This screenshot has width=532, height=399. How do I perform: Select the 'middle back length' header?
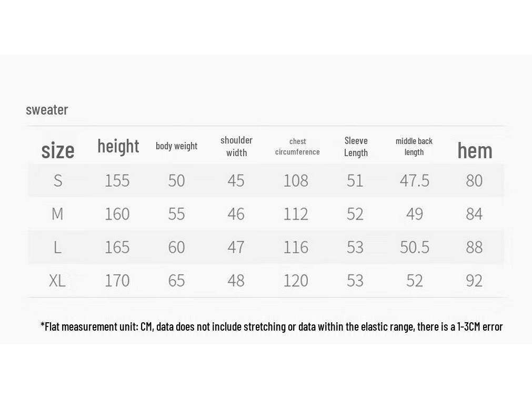pos(414,147)
